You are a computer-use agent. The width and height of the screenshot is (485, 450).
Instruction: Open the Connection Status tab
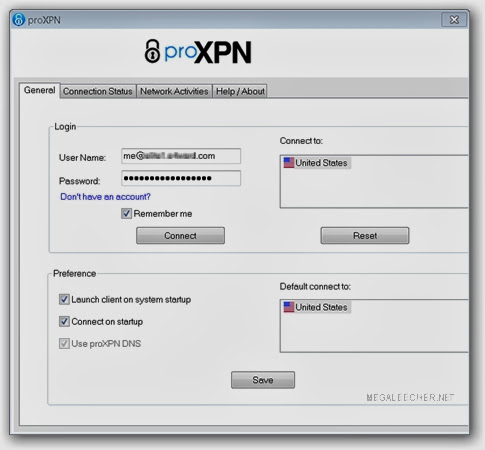click(x=98, y=91)
